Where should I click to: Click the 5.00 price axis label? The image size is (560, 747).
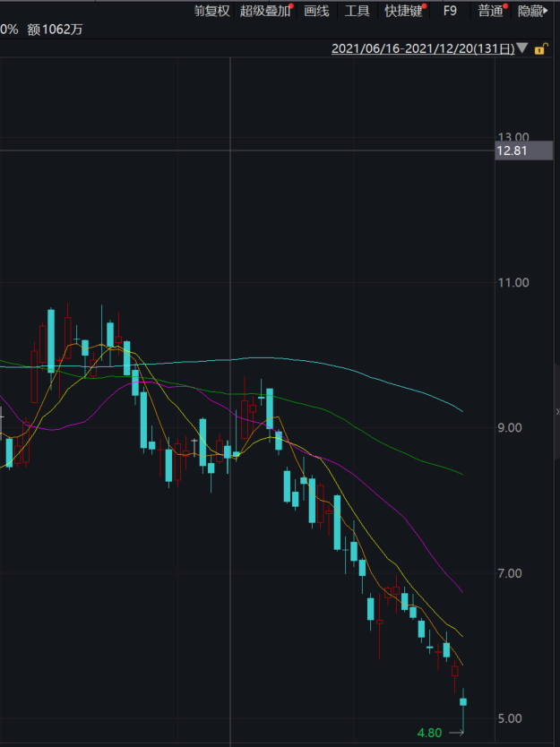pos(510,718)
